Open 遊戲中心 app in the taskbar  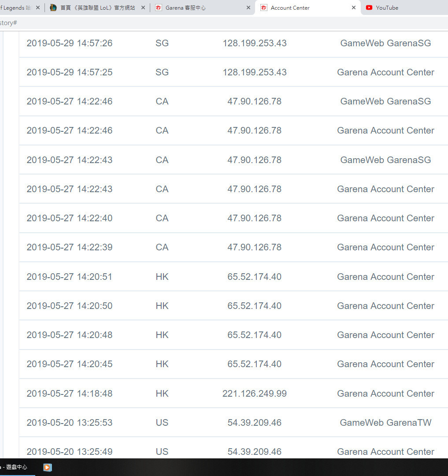click(14, 467)
